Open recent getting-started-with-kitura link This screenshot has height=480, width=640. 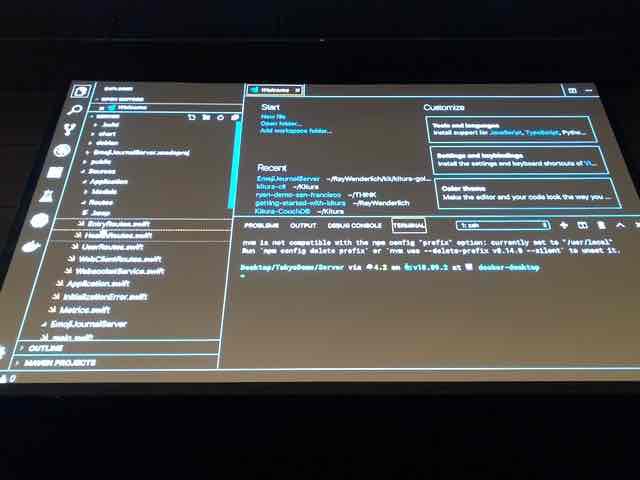(x=300, y=203)
